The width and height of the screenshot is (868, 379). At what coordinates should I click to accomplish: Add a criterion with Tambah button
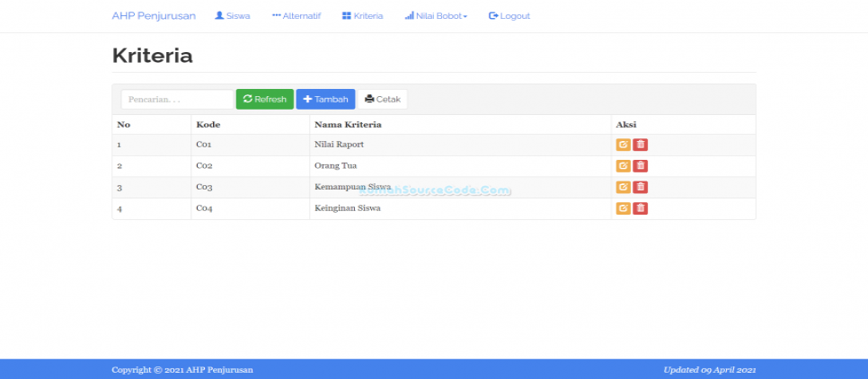(325, 99)
